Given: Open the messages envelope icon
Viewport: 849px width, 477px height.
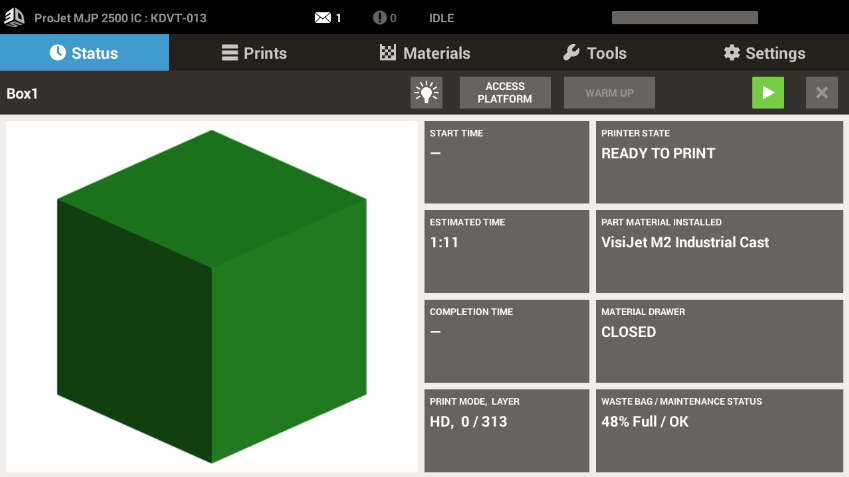Looking at the screenshot, I should (323, 18).
